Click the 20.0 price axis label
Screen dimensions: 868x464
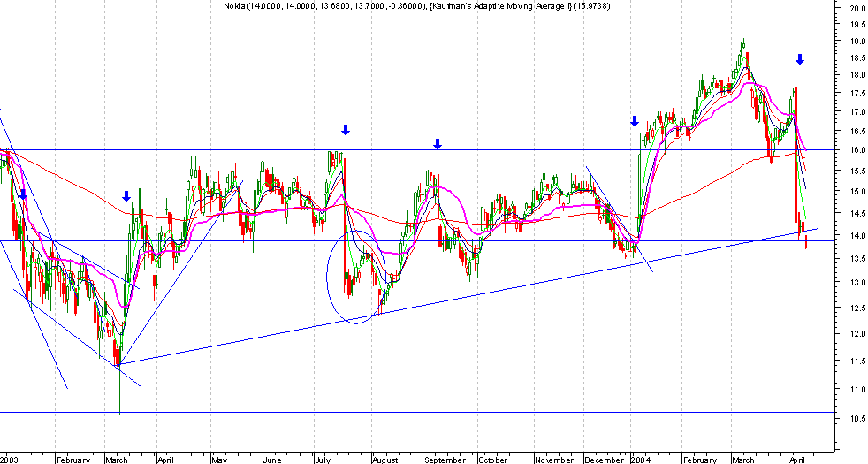pyautogui.click(x=857, y=8)
